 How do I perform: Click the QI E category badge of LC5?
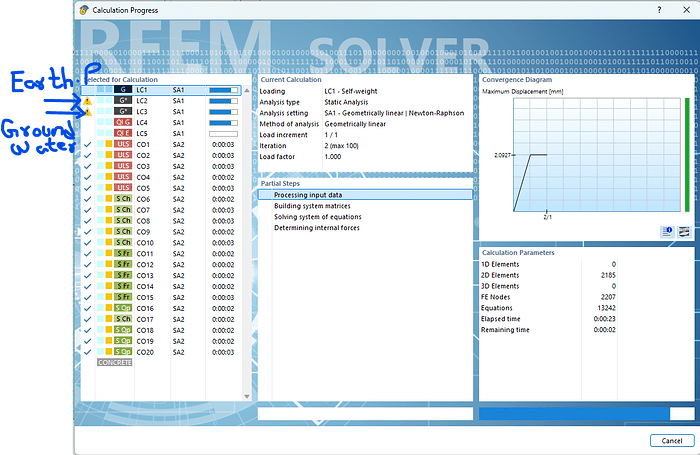click(123, 134)
